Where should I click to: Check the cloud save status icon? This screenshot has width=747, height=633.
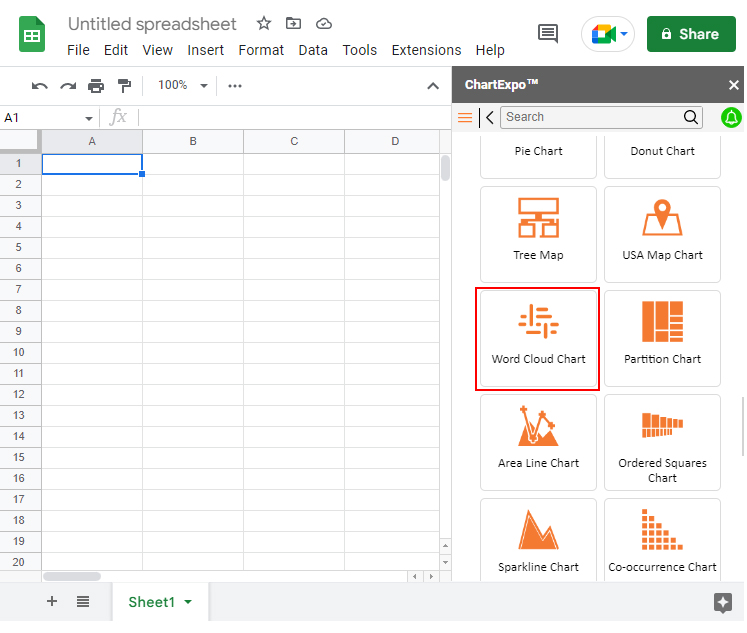(x=324, y=23)
